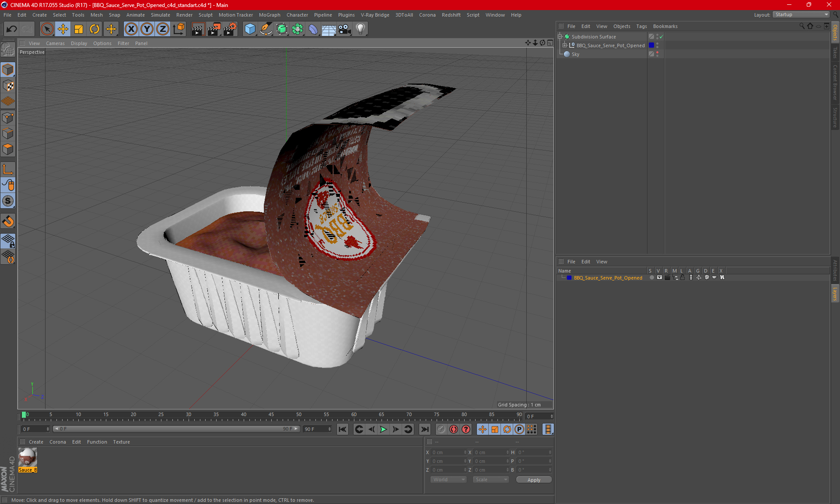Switch to Polygons mode
840x504 pixels.
[8, 149]
